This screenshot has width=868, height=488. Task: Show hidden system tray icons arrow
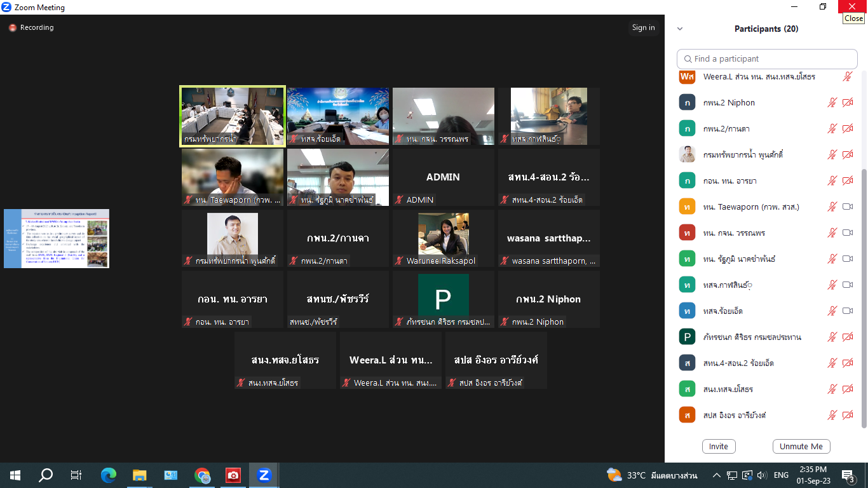pos(717,475)
